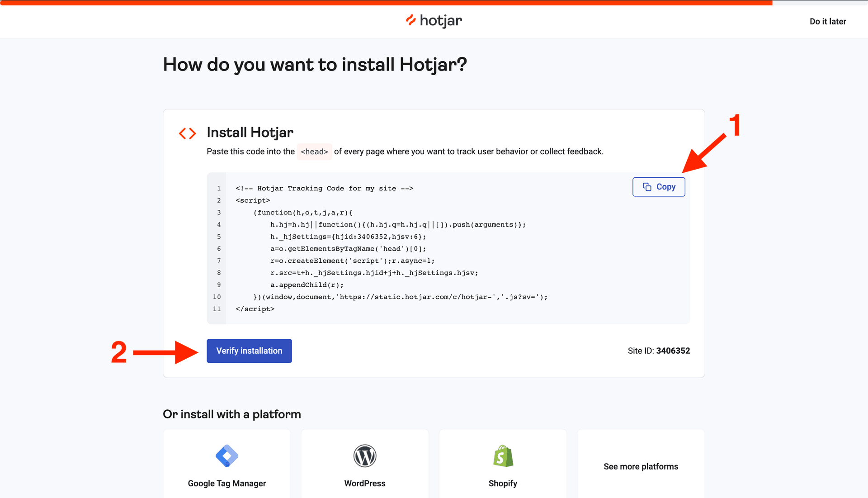Click the Install Hotjar heading
The image size is (868, 498).
[250, 133]
